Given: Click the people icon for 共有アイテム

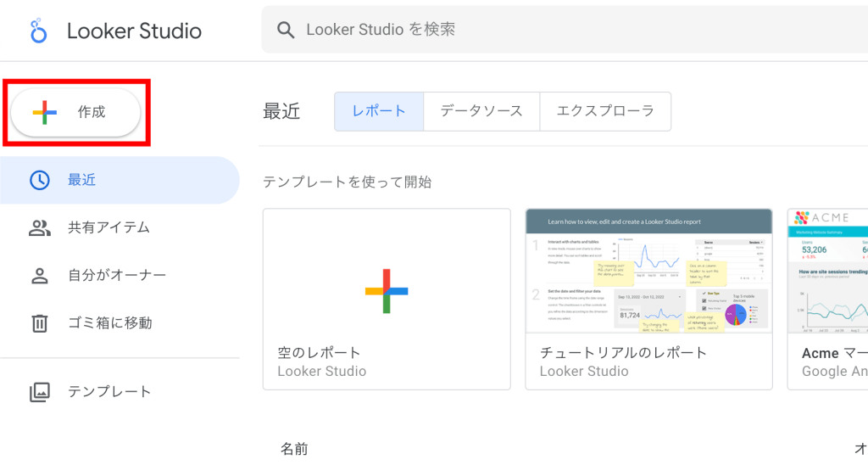Looking at the screenshot, I should (40, 227).
